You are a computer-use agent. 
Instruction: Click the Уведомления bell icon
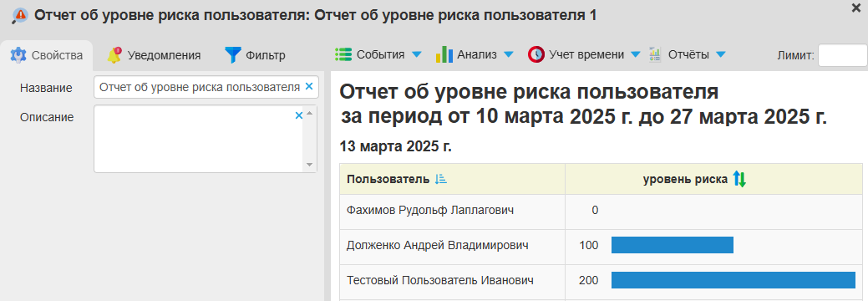(x=114, y=55)
